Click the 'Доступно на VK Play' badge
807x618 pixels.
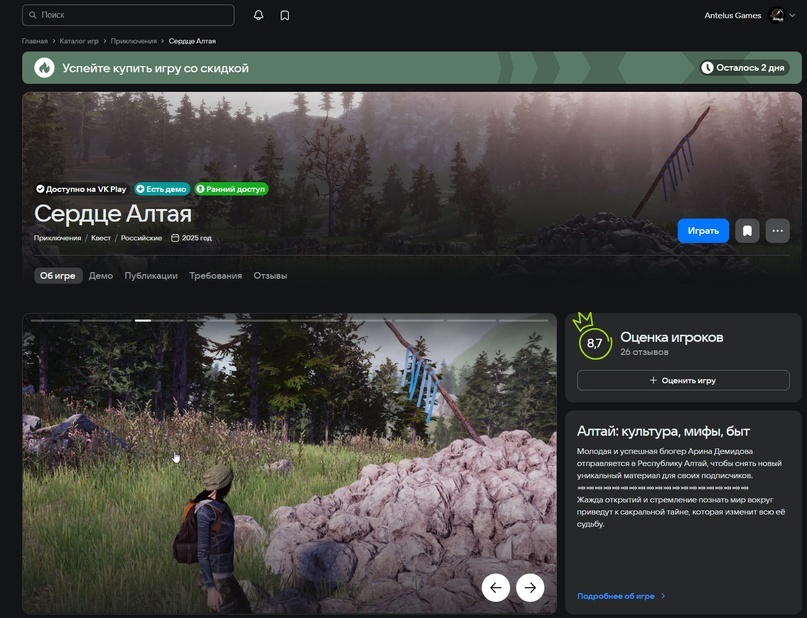point(81,189)
